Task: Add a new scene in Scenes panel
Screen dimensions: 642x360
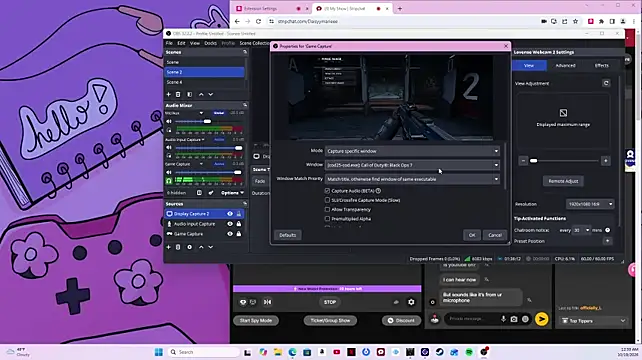Action: point(168,95)
